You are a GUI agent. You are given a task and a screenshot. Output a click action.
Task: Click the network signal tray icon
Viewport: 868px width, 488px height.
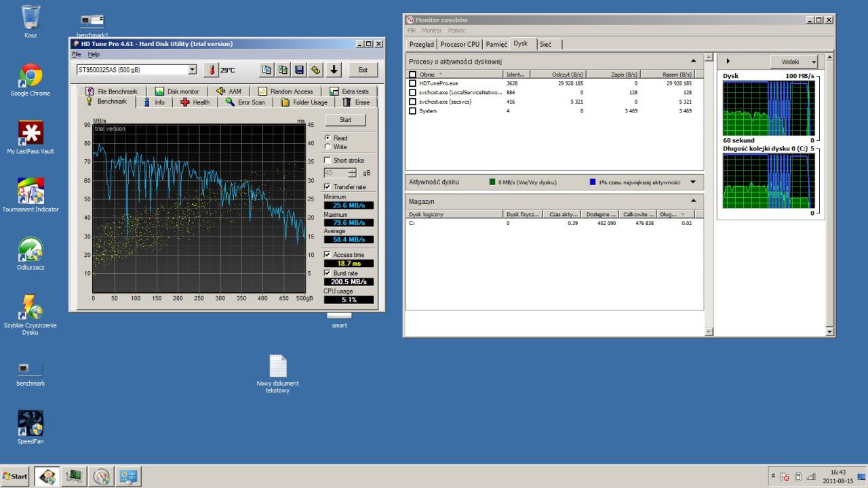810,476
